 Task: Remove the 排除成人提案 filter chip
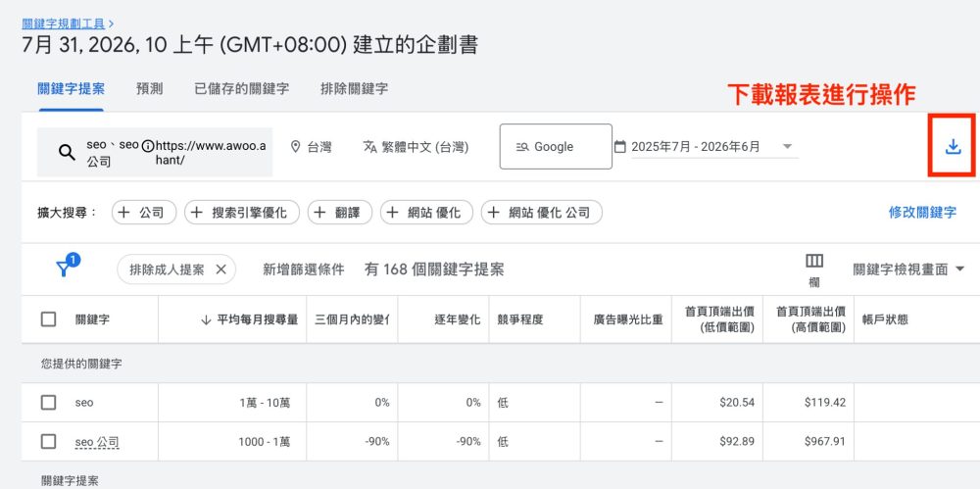(220, 269)
